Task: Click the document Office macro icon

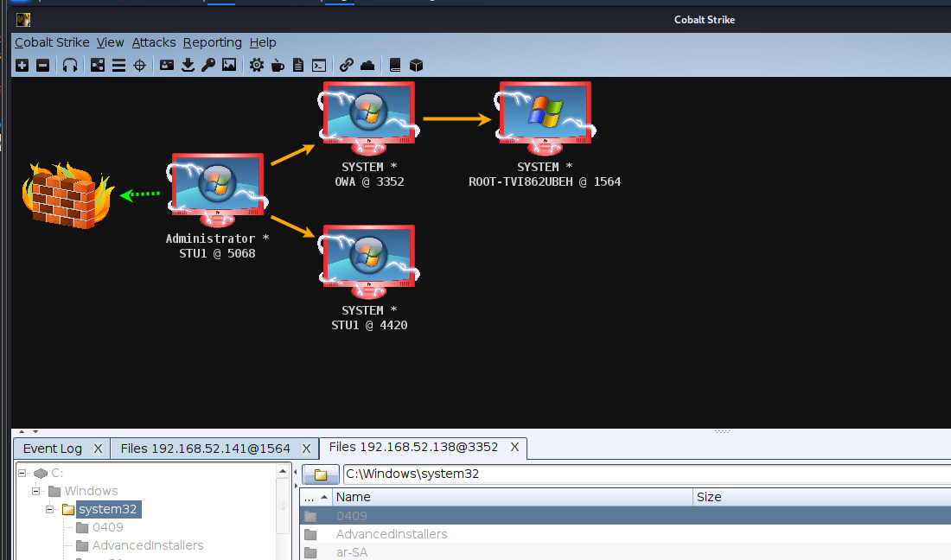Action: coord(297,66)
